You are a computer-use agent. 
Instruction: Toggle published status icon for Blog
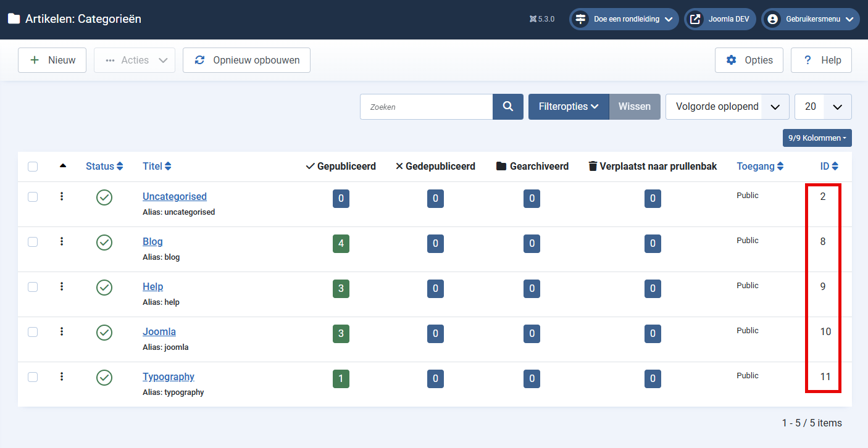click(104, 243)
